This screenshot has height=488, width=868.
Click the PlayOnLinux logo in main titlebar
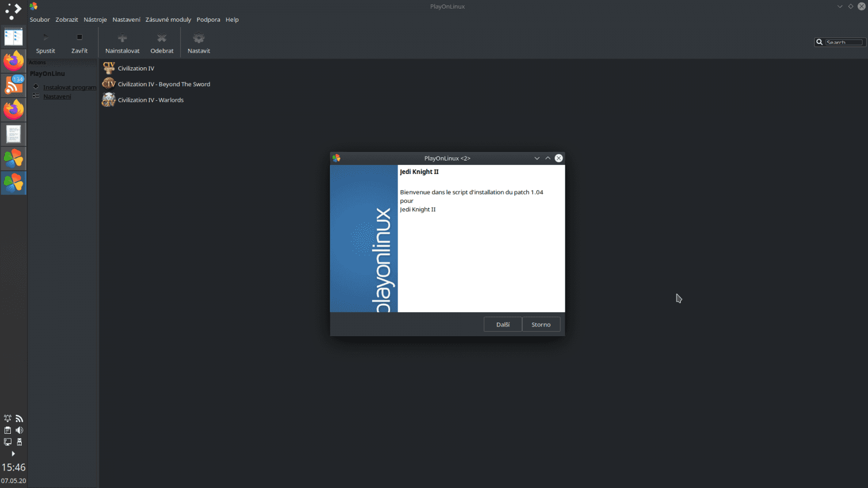pos(34,6)
